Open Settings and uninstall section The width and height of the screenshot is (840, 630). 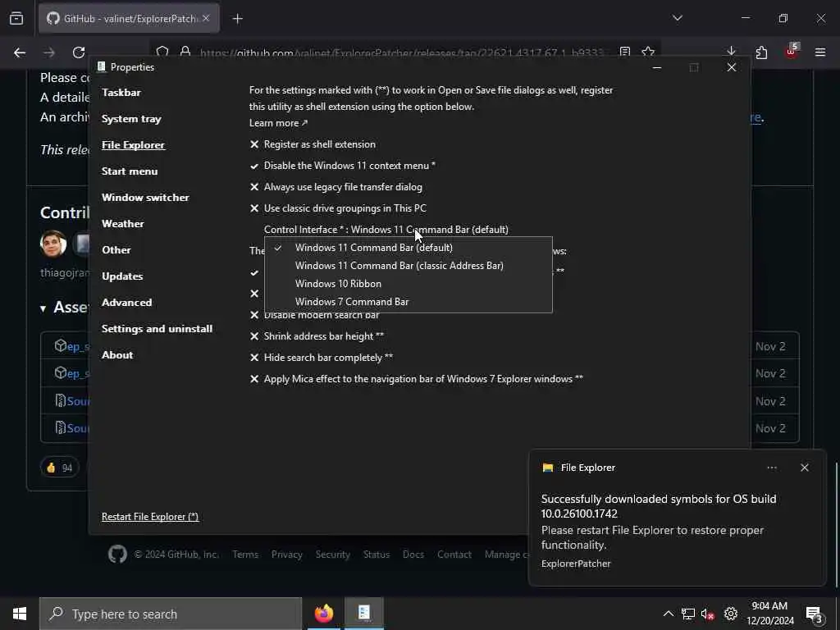pyautogui.click(x=157, y=329)
